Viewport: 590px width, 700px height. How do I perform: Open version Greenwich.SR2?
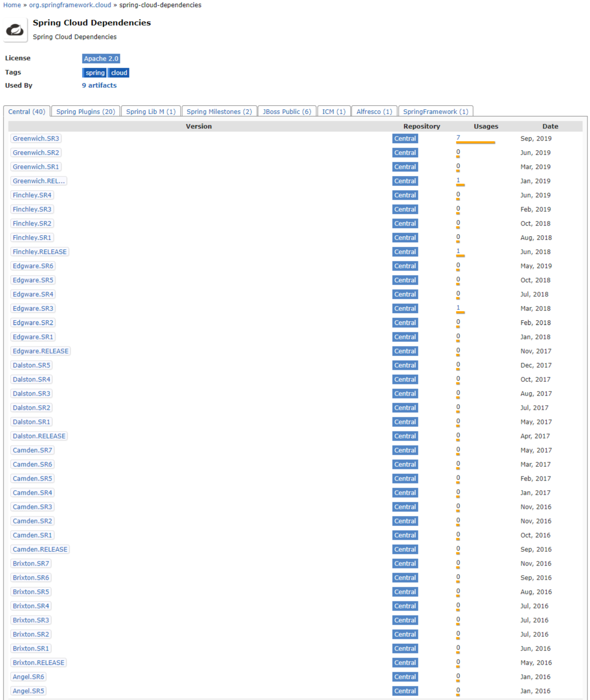(x=36, y=153)
